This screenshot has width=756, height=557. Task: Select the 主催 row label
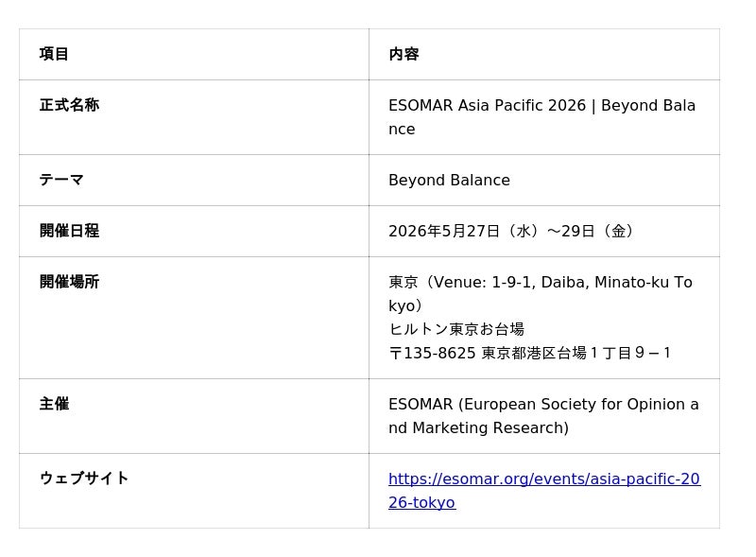pyautogui.click(x=54, y=404)
